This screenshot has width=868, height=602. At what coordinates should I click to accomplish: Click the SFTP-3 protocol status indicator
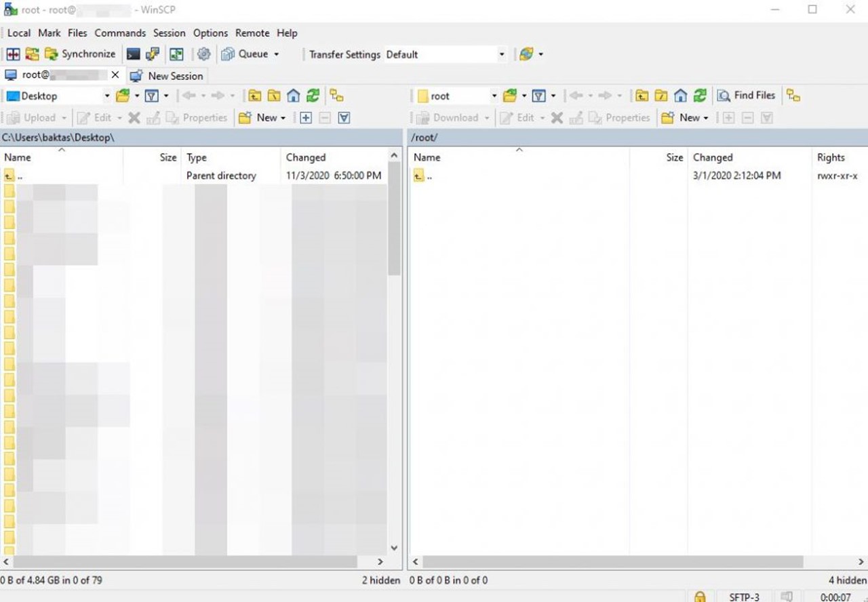744,597
